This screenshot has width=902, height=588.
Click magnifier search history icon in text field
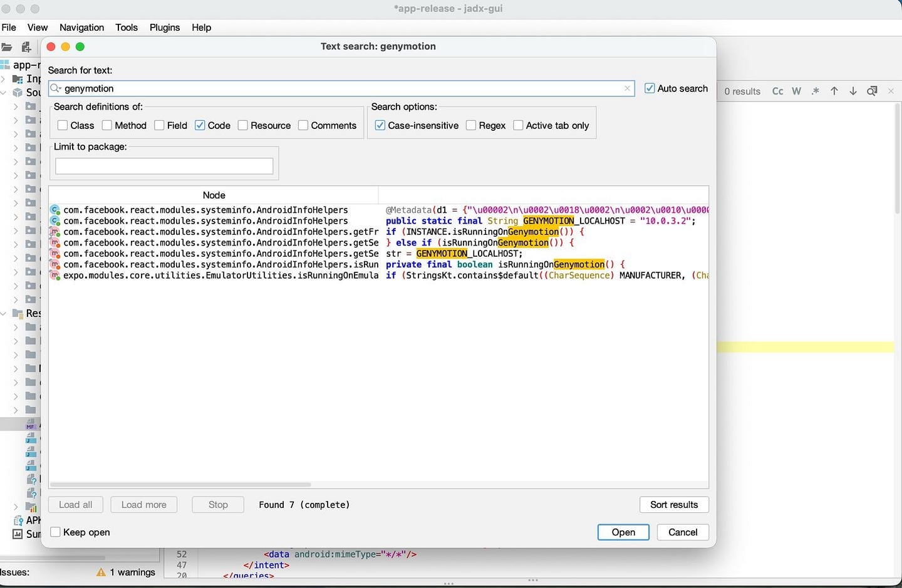[x=56, y=88]
